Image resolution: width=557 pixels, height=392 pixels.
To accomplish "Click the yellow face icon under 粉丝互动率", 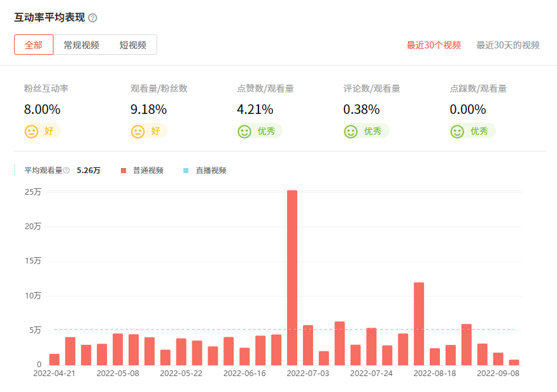I will (31, 132).
